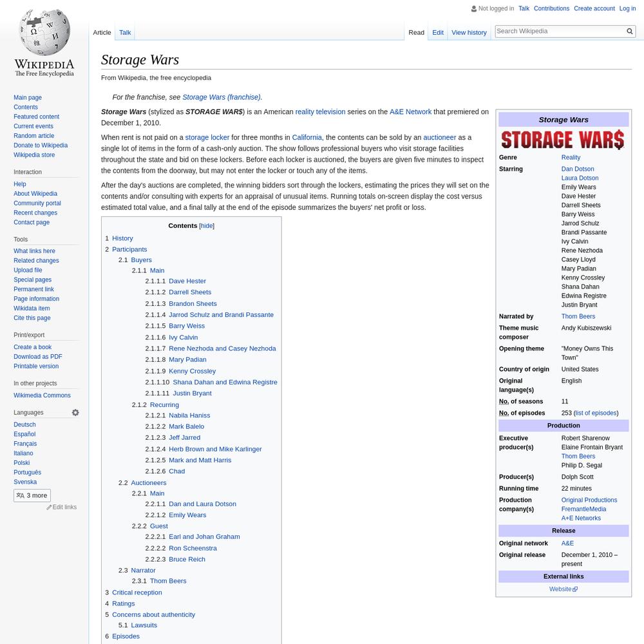This screenshot has width=644, height=644.
Task: Open the A&E Network article link
Action: 410,111
